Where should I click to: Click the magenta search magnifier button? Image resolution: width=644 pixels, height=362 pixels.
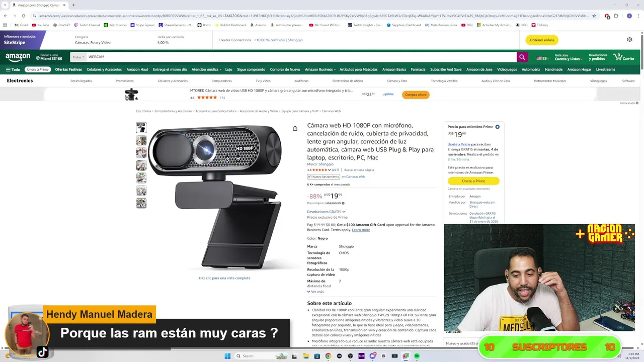[x=522, y=57]
